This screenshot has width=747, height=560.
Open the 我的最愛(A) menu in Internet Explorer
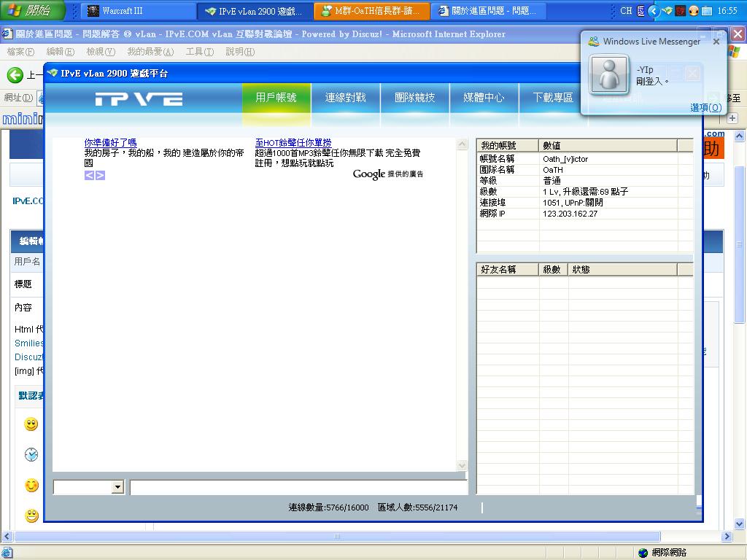[x=150, y=52]
